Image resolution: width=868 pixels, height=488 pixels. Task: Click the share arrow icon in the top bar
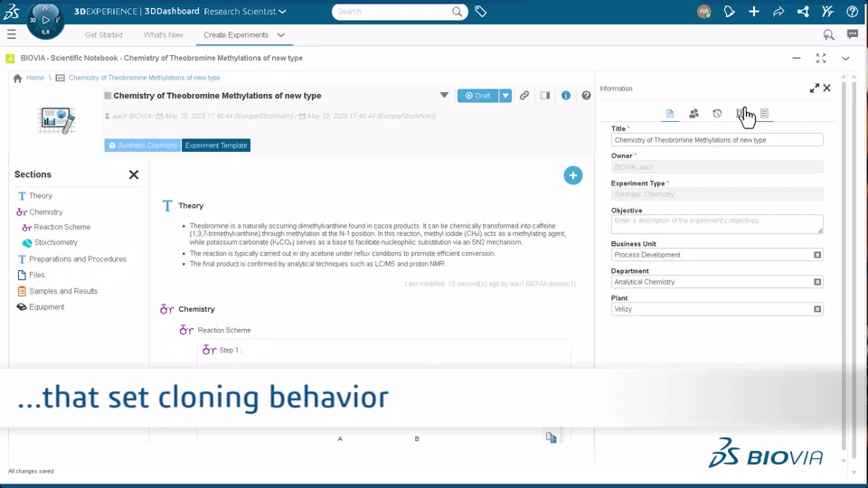(x=778, y=12)
